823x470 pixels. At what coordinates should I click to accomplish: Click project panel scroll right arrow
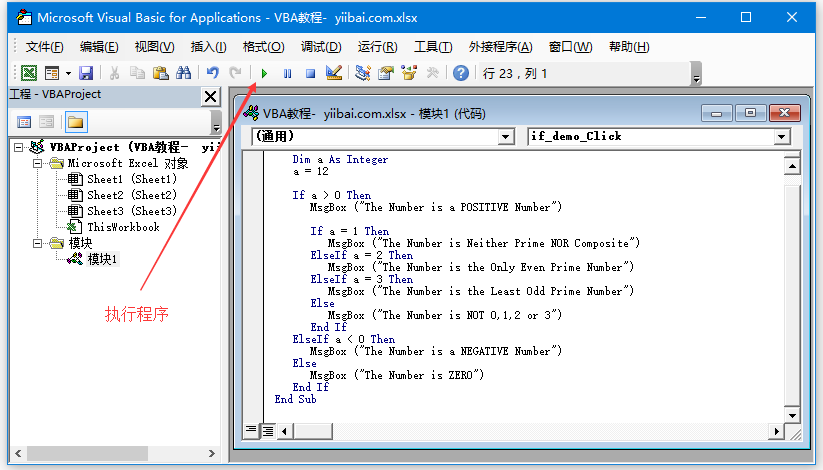coord(212,453)
